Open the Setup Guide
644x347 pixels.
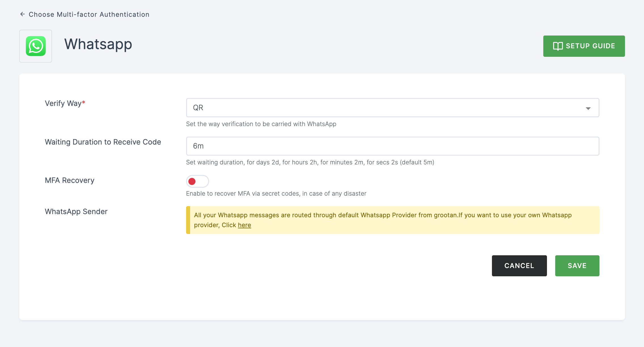click(584, 46)
